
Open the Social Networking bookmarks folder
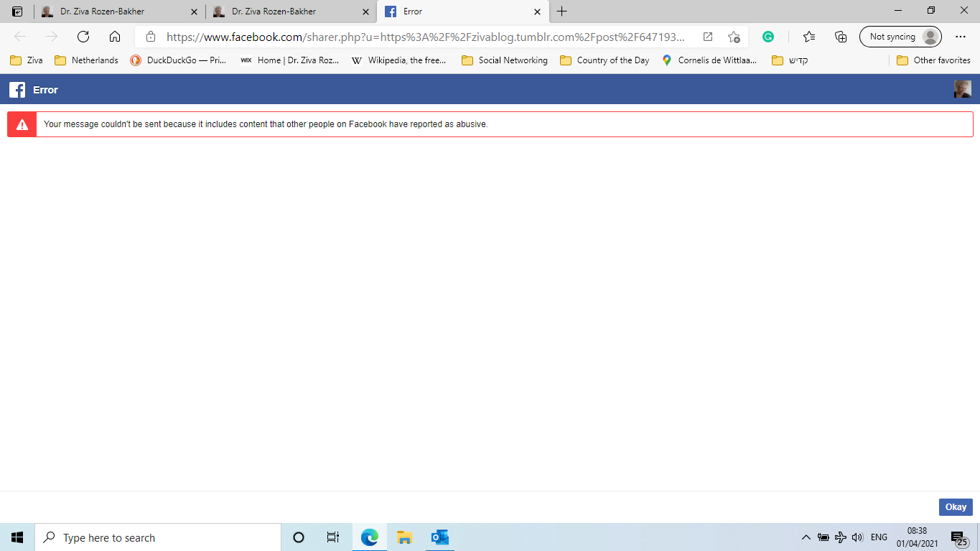(x=504, y=60)
